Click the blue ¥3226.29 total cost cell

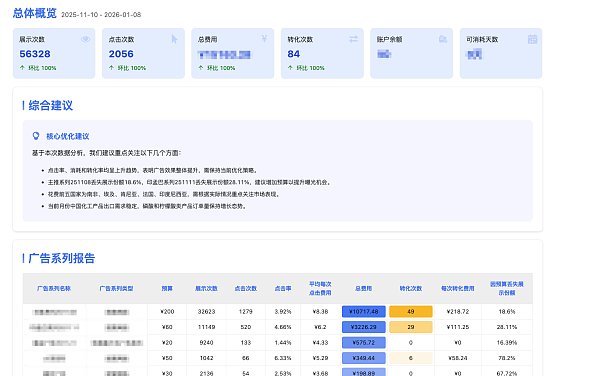tap(364, 327)
